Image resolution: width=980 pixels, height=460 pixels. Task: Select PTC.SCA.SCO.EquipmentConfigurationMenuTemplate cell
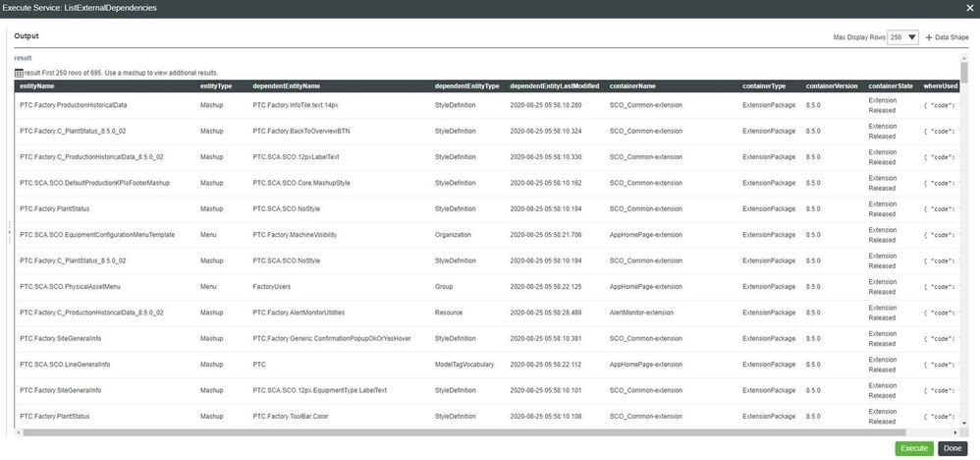(x=97, y=235)
